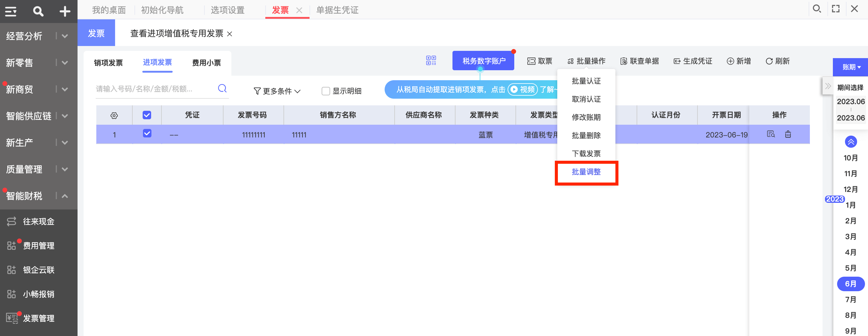The image size is (868, 336).
Task: Click the trash delete icon in row 1
Action: click(788, 134)
